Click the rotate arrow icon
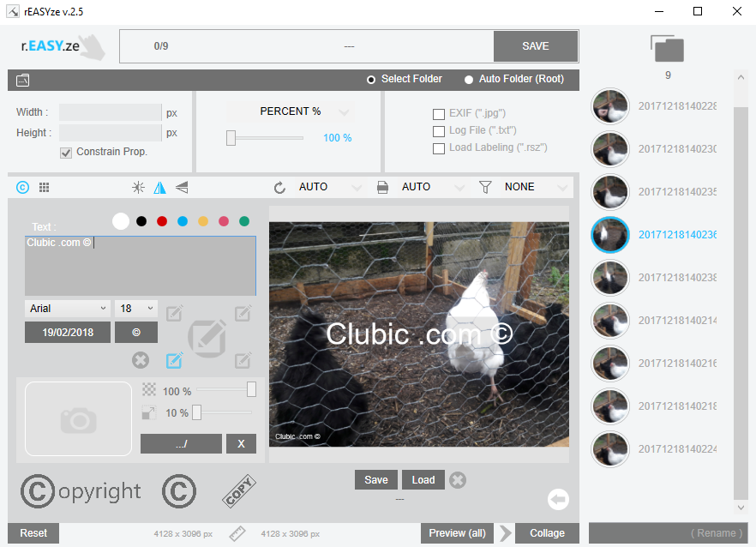 point(279,187)
